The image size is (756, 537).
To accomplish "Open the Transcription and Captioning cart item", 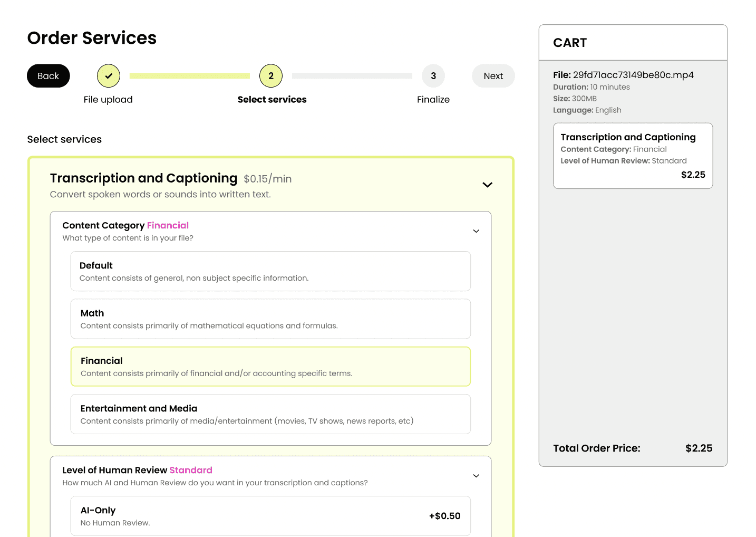I will click(633, 156).
